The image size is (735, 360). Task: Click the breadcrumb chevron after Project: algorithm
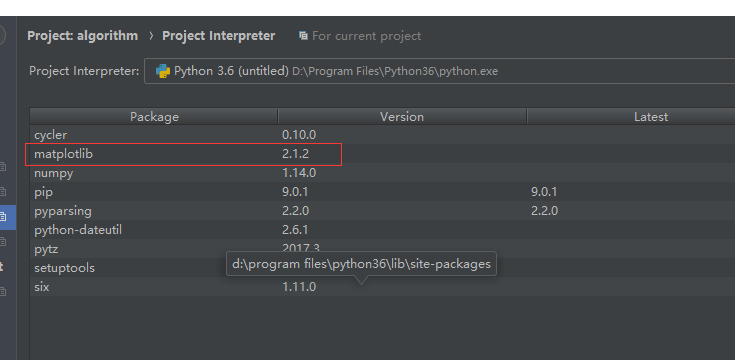pos(151,36)
